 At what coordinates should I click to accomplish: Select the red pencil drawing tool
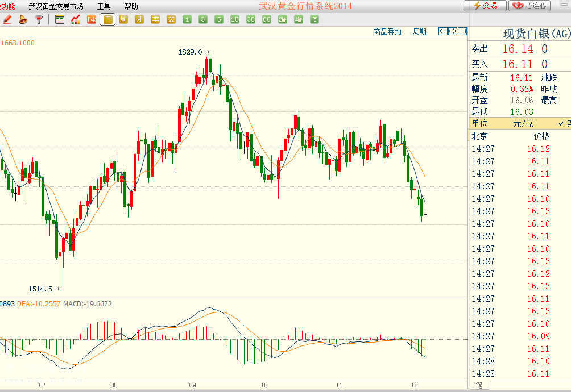7,19
